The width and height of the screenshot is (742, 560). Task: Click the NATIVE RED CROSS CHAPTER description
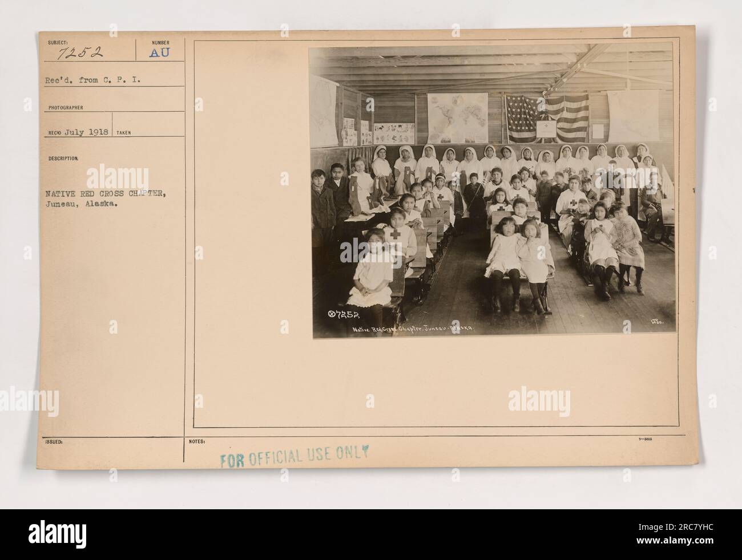click(106, 194)
